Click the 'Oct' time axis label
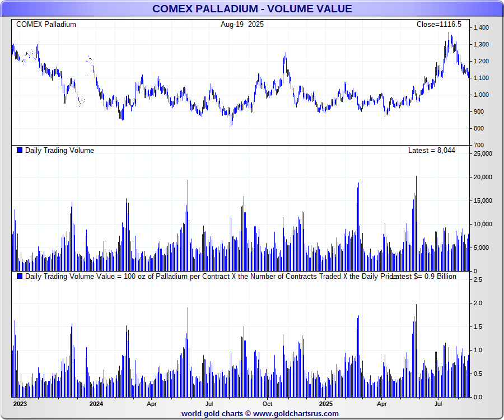 coord(267,404)
